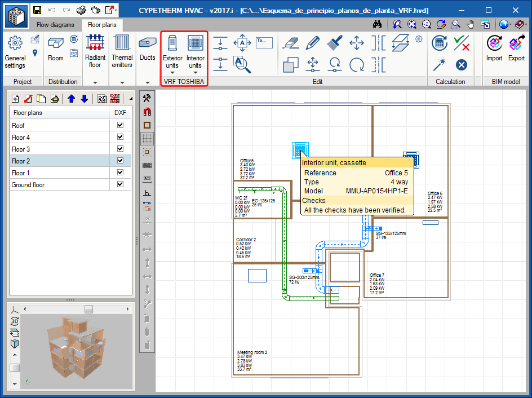Click the Ducts tool icon
532x398 pixels.
pos(148,44)
